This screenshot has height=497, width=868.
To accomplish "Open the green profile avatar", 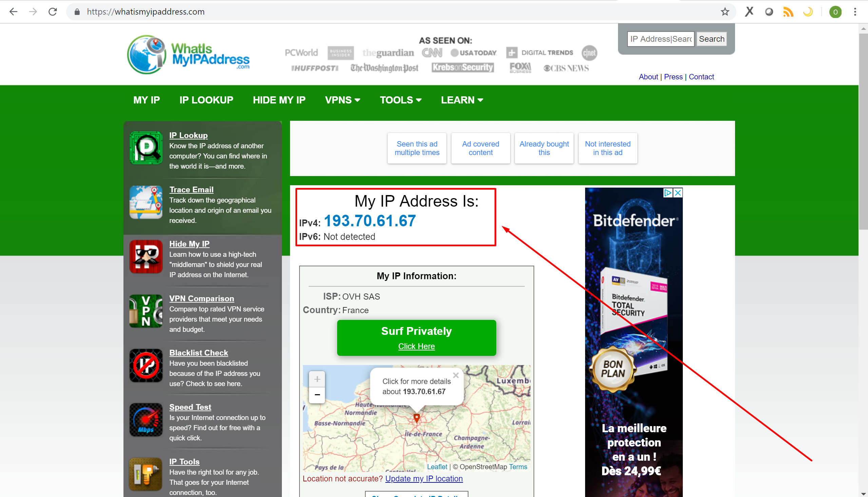I will [835, 12].
